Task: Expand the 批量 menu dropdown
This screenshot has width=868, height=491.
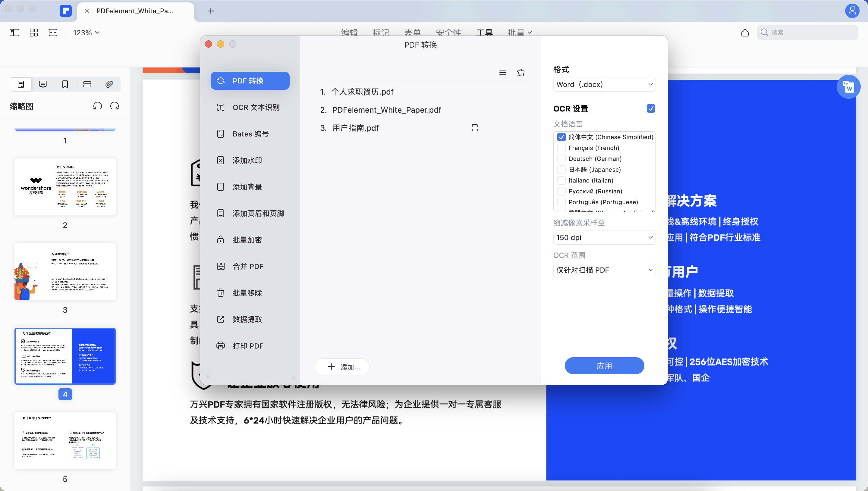Action: [x=520, y=33]
